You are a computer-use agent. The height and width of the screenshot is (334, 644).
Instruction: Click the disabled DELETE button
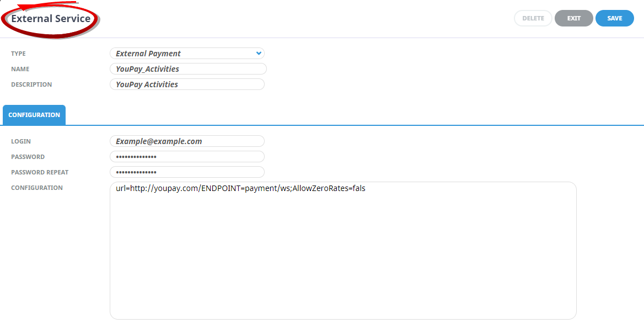coord(533,18)
